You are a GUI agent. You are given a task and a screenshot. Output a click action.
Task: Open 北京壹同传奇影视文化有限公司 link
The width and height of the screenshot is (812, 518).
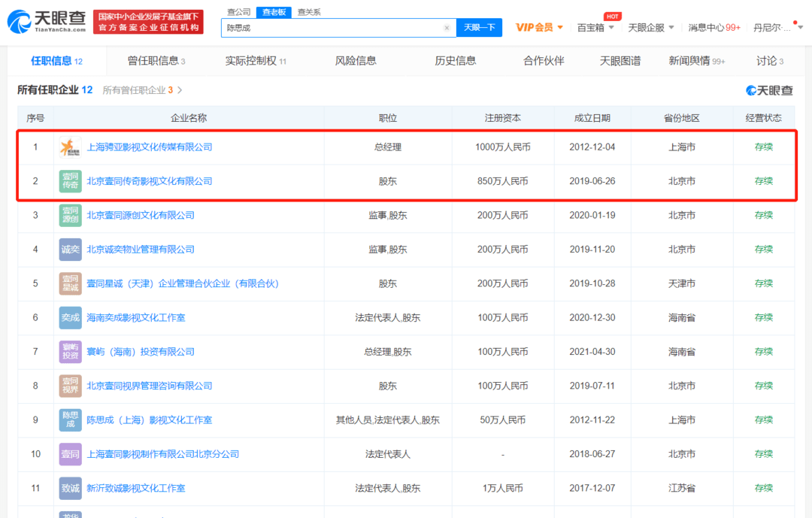(149, 181)
